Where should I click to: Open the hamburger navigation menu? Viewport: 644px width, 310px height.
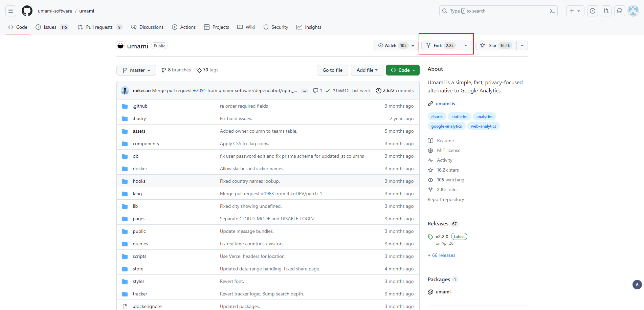(x=11, y=11)
